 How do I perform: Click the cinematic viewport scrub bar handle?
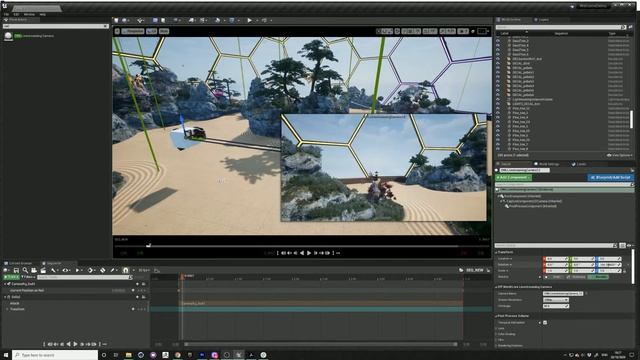(x=149, y=245)
